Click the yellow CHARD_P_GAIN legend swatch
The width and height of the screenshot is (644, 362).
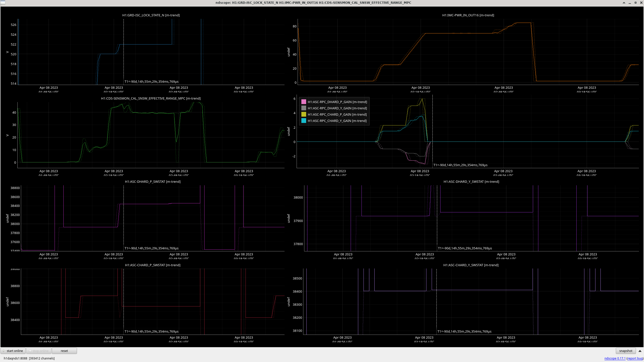click(x=304, y=114)
